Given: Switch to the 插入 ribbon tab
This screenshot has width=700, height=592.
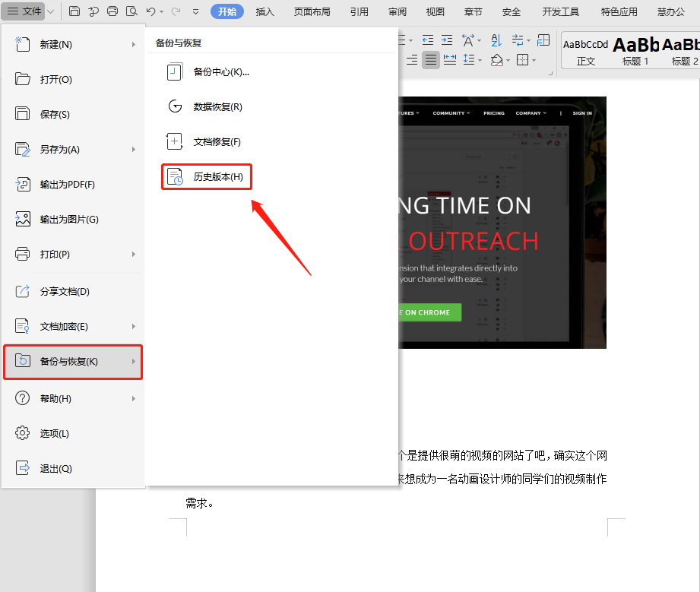Looking at the screenshot, I should pyautogui.click(x=264, y=11).
